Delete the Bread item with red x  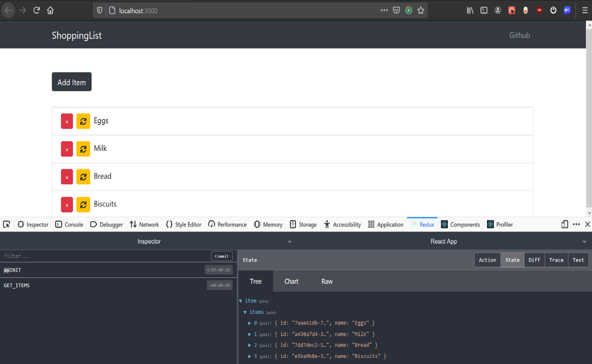coord(67,177)
